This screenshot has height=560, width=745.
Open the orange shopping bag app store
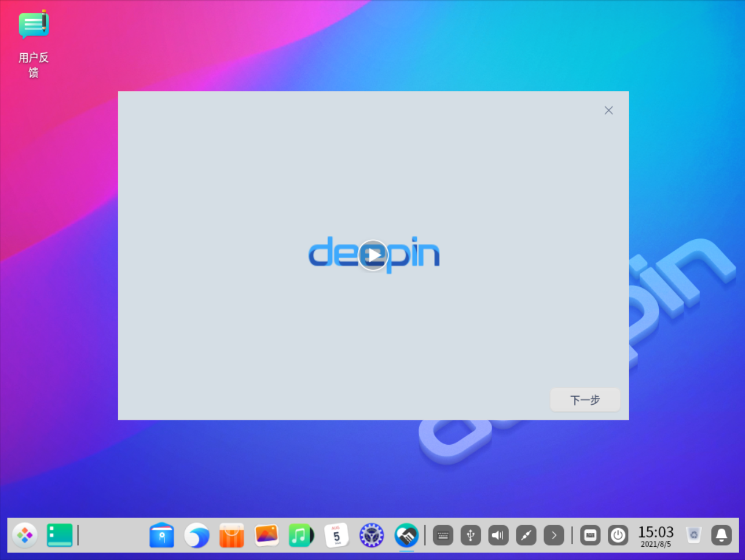tap(232, 535)
